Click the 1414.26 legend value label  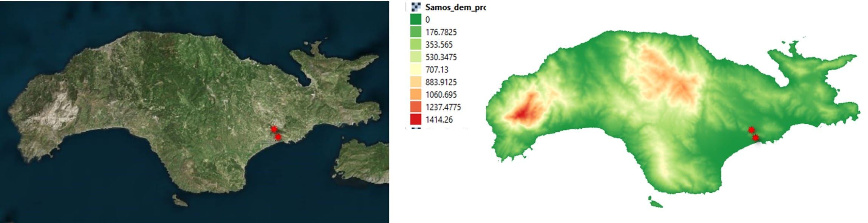[x=439, y=120]
